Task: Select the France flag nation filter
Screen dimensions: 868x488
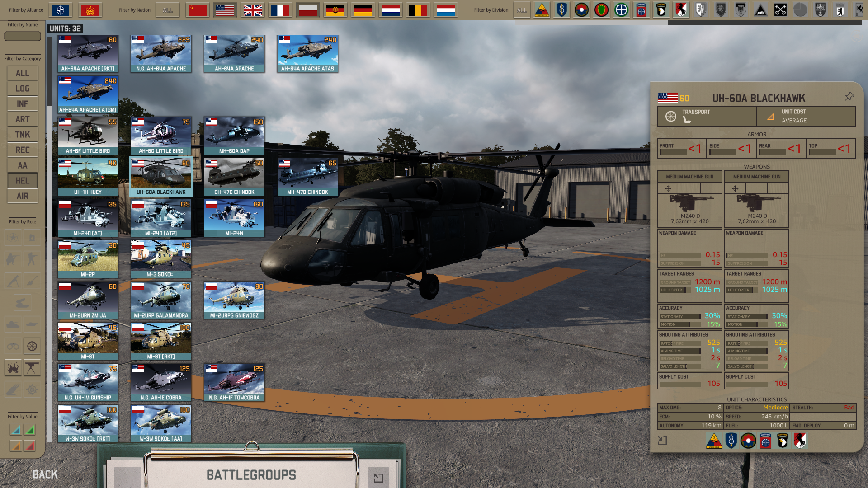Action: pyautogui.click(x=280, y=10)
